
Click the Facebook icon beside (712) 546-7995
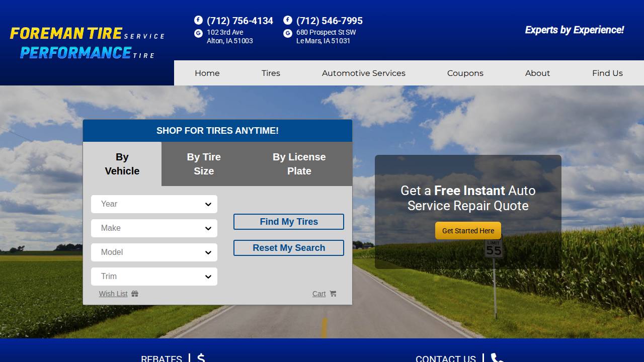tap(287, 21)
